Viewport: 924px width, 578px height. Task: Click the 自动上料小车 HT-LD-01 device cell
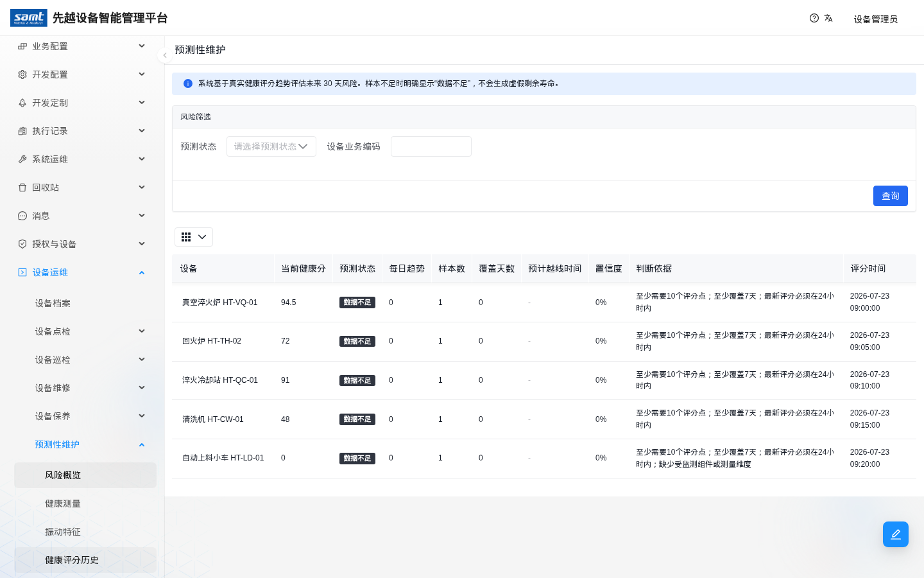pos(223,458)
